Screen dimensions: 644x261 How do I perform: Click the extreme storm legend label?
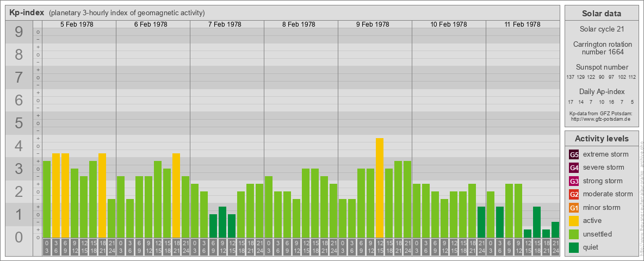point(606,155)
